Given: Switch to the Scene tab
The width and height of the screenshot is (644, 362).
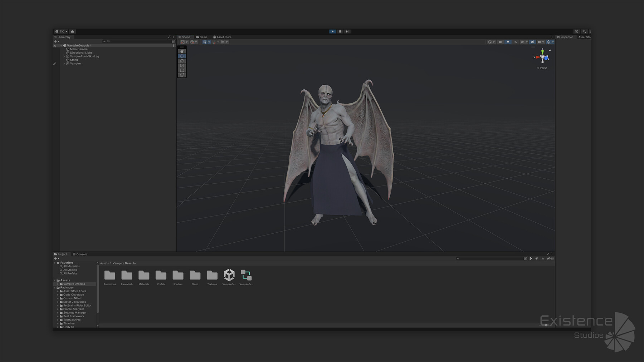Looking at the screenshot, I should [185, 37].
